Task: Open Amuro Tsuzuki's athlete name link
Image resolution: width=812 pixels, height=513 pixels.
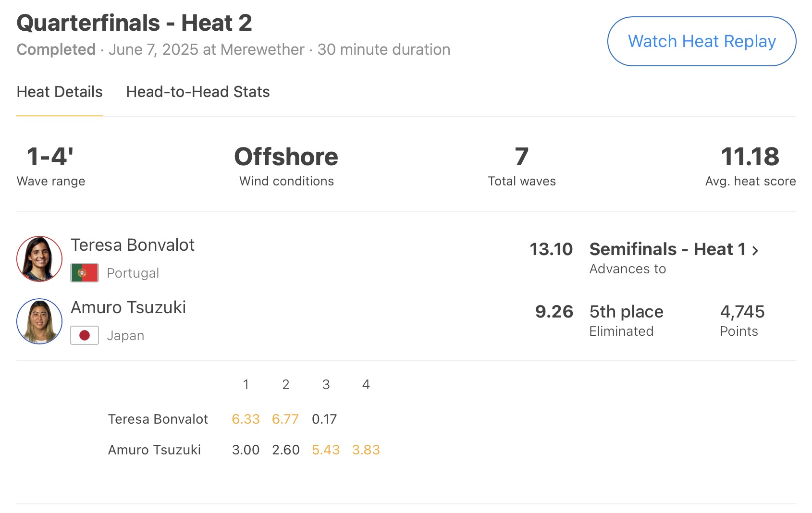Action: pyautogui.click(x=128, y=307)
